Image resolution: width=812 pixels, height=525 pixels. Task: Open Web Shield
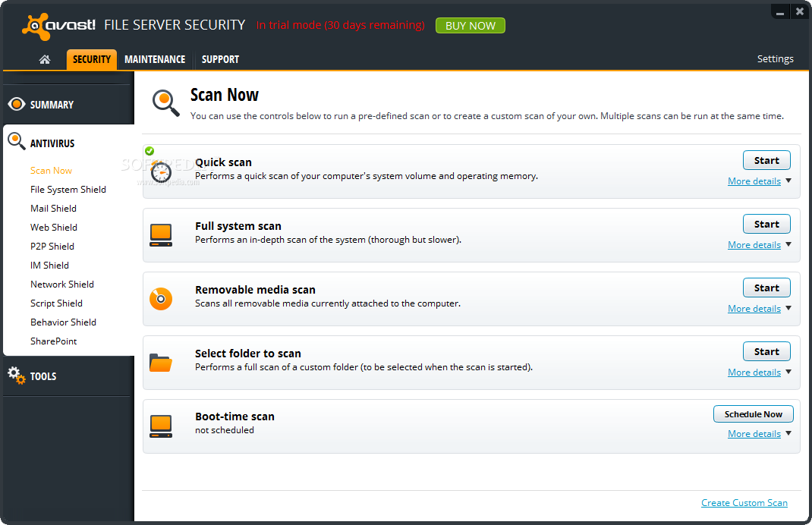tap(53, 228)
